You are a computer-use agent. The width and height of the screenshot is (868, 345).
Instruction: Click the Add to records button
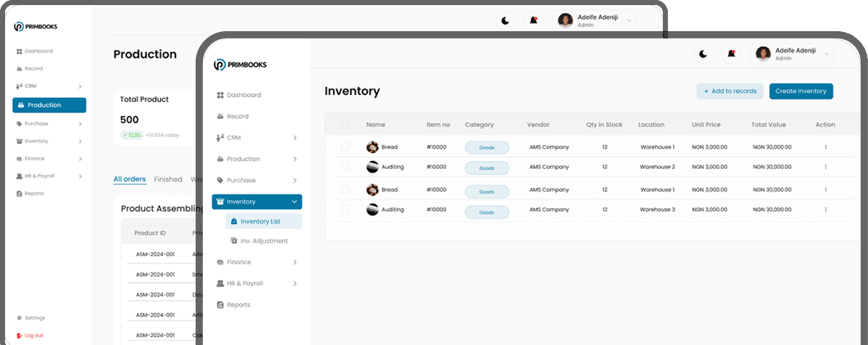click(x=730, y=91)
